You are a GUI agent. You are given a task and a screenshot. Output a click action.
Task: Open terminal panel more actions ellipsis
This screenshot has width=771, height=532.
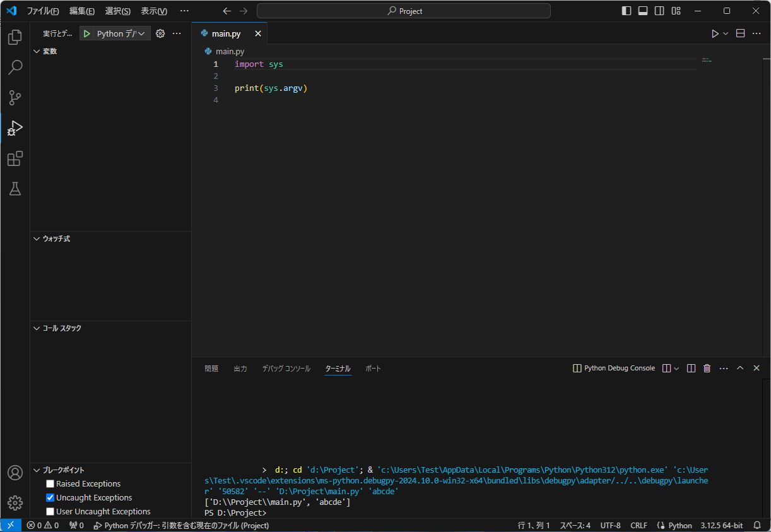click(x=724, y=368)
